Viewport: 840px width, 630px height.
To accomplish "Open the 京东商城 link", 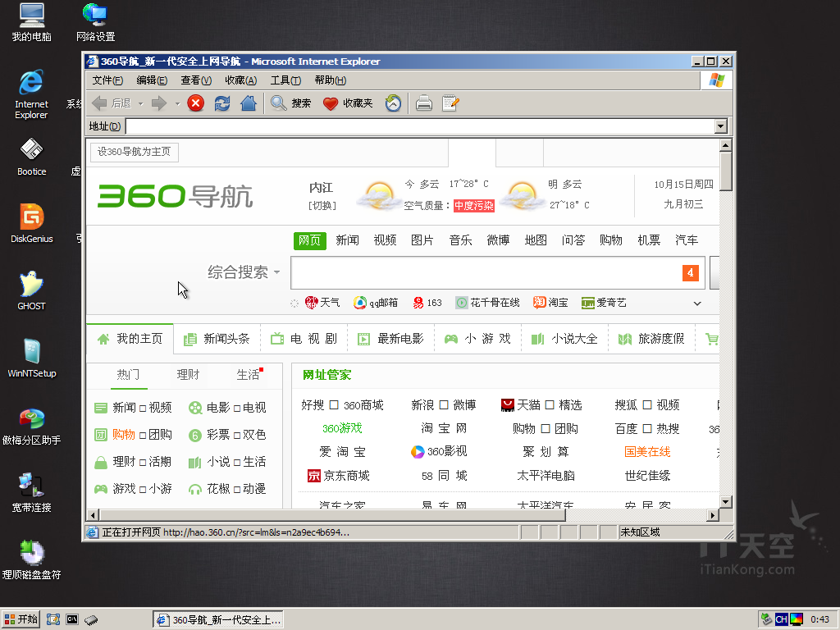I will click(x=338, y=476).
